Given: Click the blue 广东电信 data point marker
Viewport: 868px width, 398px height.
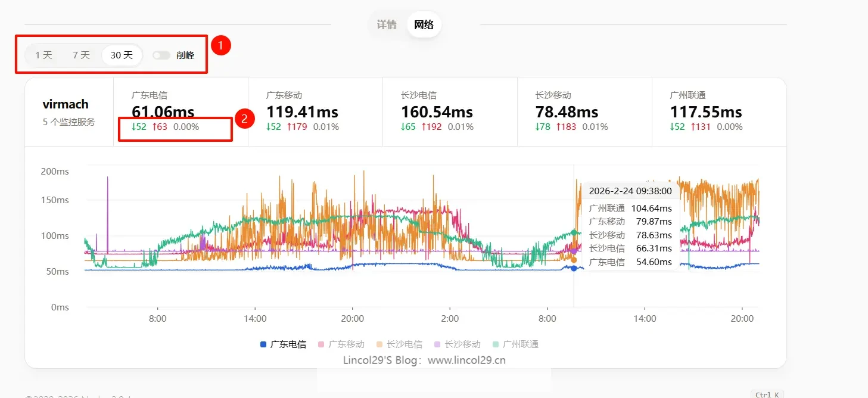Looking at the screenshot, I should (x=574, y=268).
